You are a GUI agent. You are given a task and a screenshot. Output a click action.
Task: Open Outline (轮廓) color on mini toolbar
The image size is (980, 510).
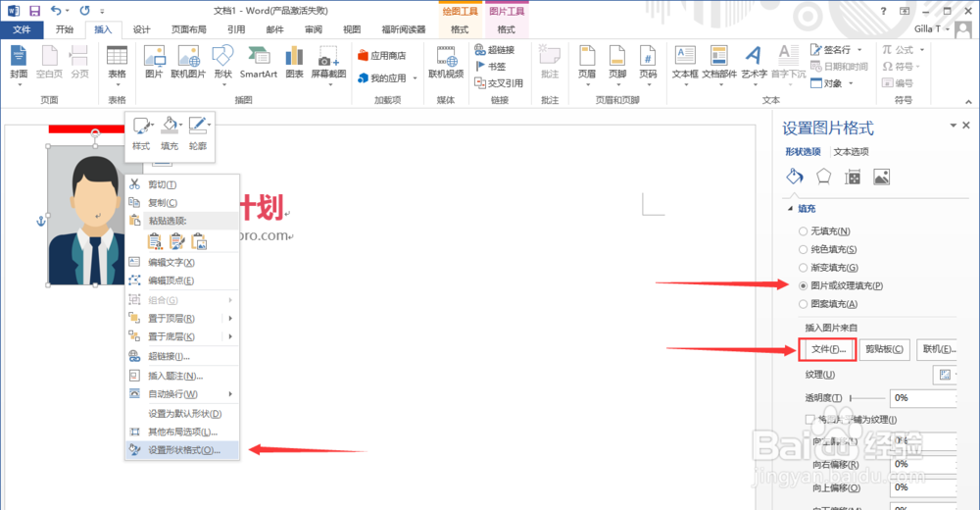pyautogui.click(x=198, y=134)
